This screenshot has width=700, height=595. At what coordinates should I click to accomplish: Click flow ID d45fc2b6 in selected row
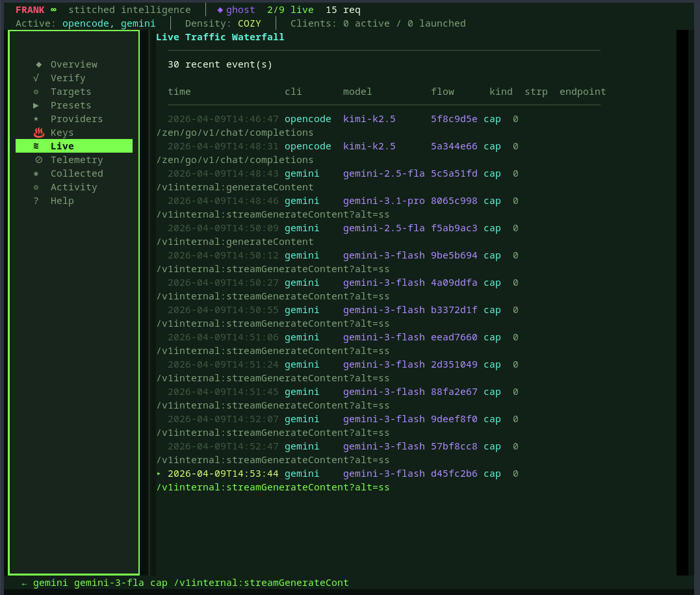[454, 474]
